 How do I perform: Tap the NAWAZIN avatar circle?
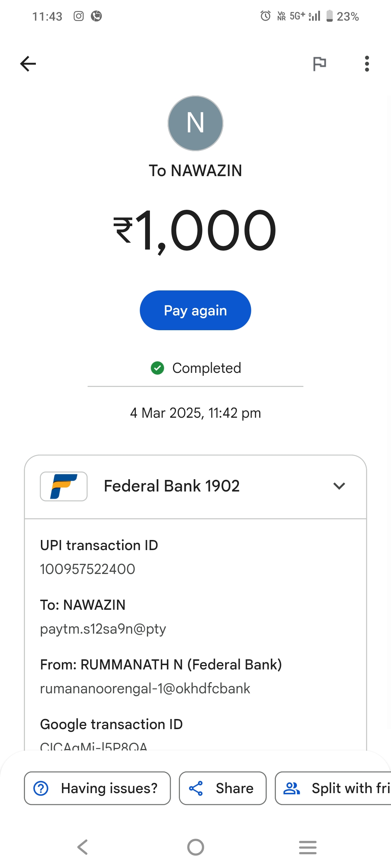point(195,123)
